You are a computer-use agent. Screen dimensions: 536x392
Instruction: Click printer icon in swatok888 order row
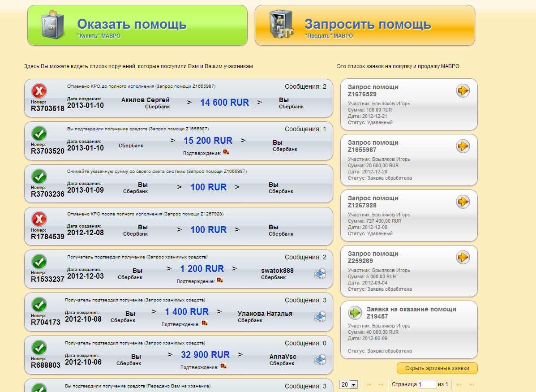[x=320, y=274]
